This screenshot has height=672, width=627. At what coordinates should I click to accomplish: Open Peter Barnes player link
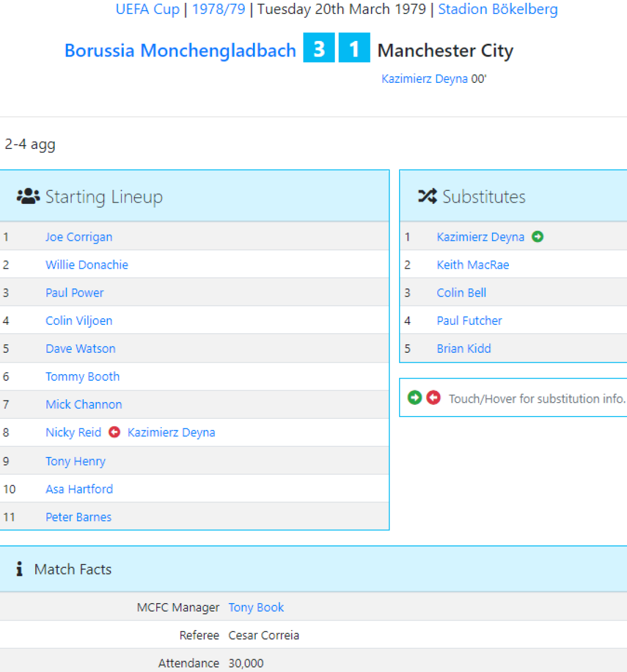[78, 517]
